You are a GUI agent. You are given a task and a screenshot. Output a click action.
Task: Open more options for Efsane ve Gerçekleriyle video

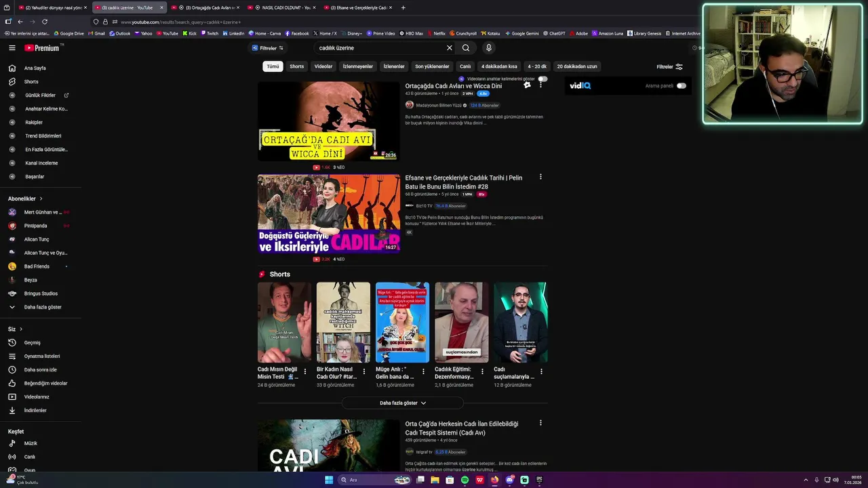(540, 177)
